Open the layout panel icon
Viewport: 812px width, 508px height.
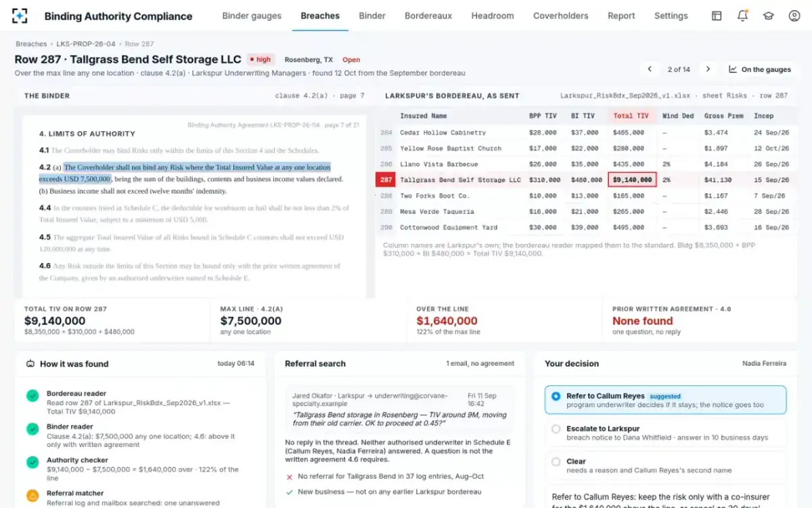point(717,16)
